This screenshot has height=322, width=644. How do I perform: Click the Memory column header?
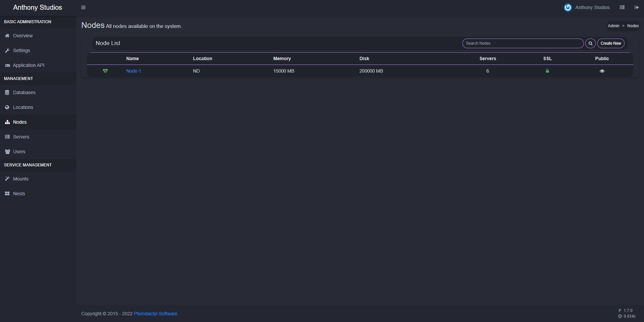[282, 58]
